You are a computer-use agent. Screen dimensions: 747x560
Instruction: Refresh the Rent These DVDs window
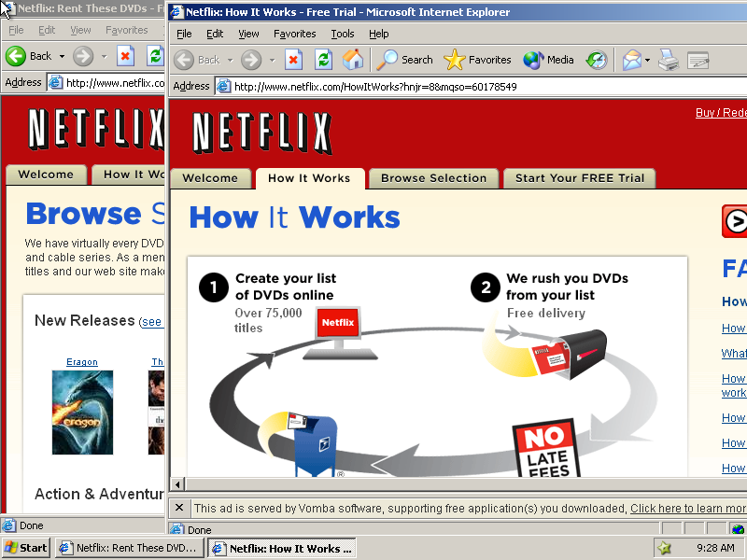(x=155, y=56)
